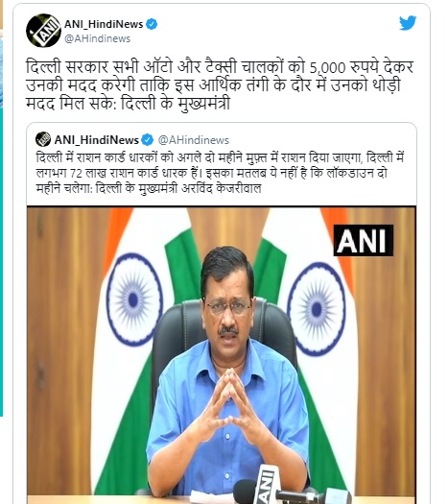Screen dimensions: 448x504
Task: Click the verified badge in quoted tweet
Action: [148, 140]
